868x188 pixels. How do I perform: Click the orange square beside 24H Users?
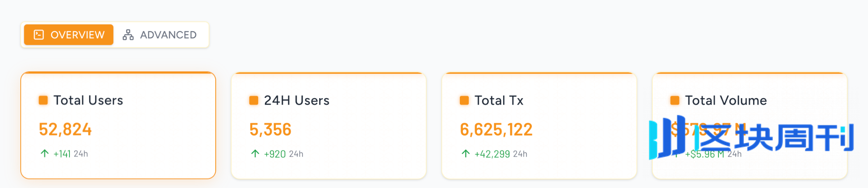click(x=253, y=100)
